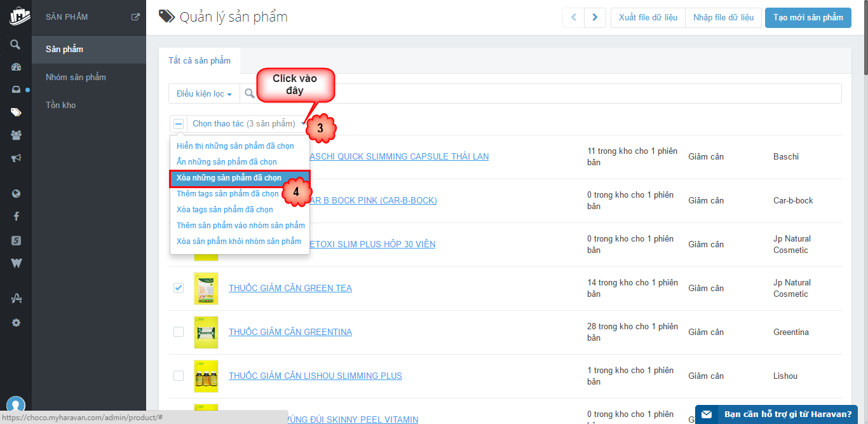868x424 pixels.
Task: Open the Điều kiện lọc filter dropdown
Action: [204, 93]
